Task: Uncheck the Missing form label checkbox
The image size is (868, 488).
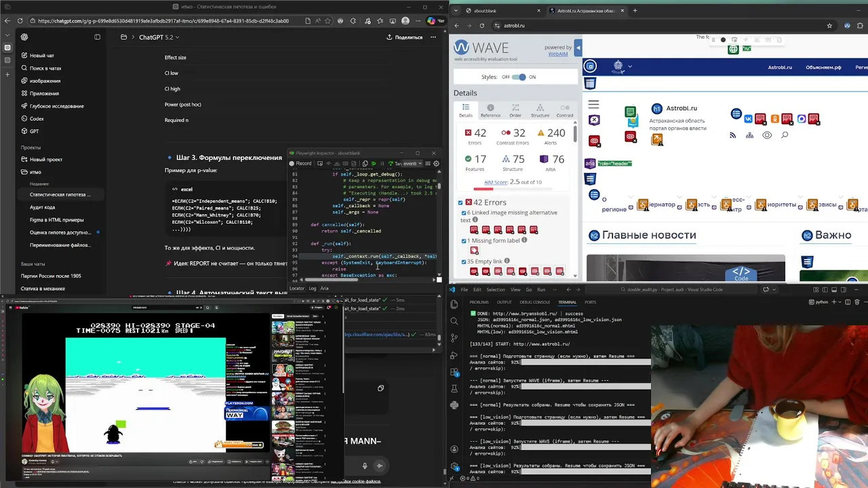Action: [464, 241]
